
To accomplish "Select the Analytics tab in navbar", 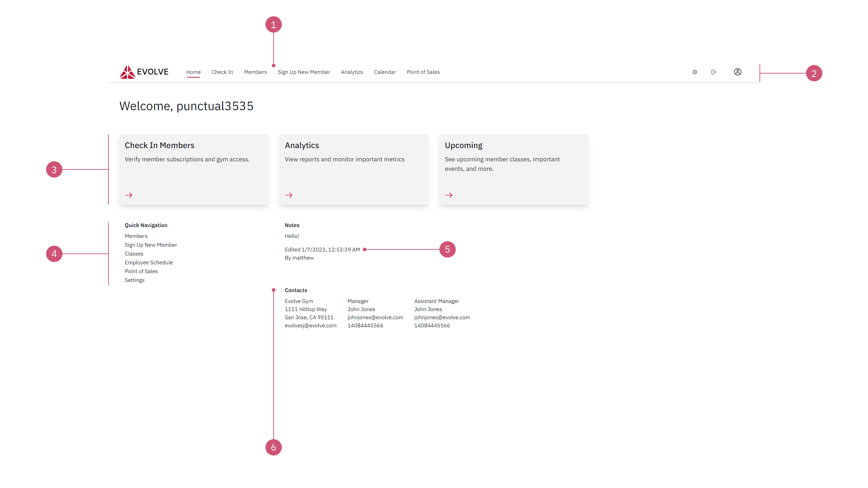I will click(x=352, y=72).
